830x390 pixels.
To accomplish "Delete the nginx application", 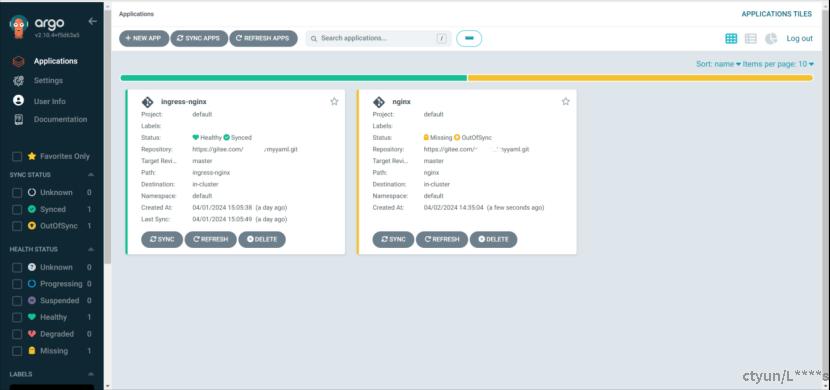I will pyautogui.click(x=493, y=240).
